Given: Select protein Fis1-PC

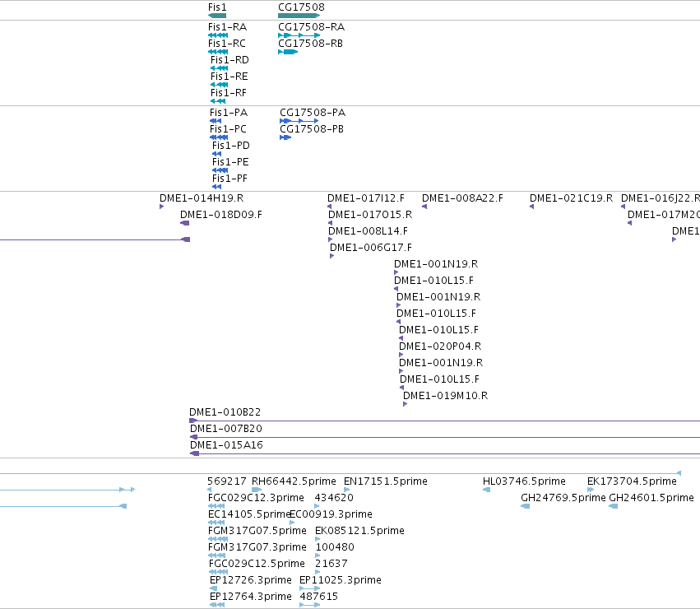Looking at the screenshot, I should 228,129.
